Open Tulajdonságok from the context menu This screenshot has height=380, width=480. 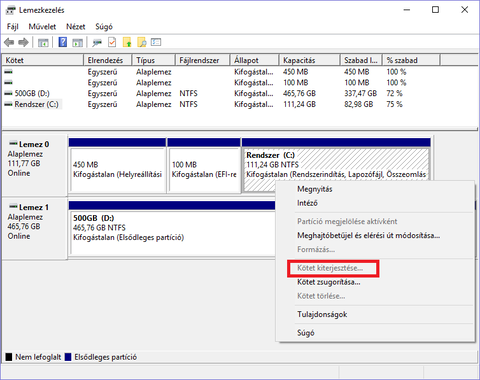click(375, 314)
